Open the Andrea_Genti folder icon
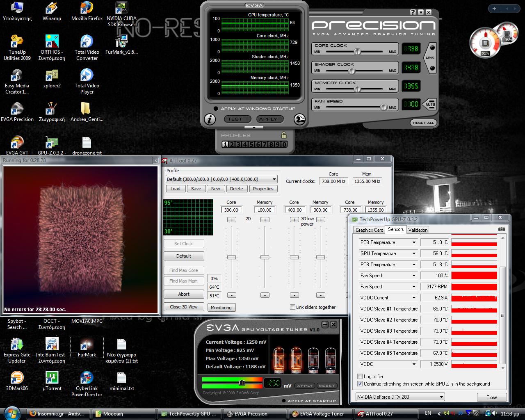The width and height of the screenshot is (525, 420). [x=87, y=112]
